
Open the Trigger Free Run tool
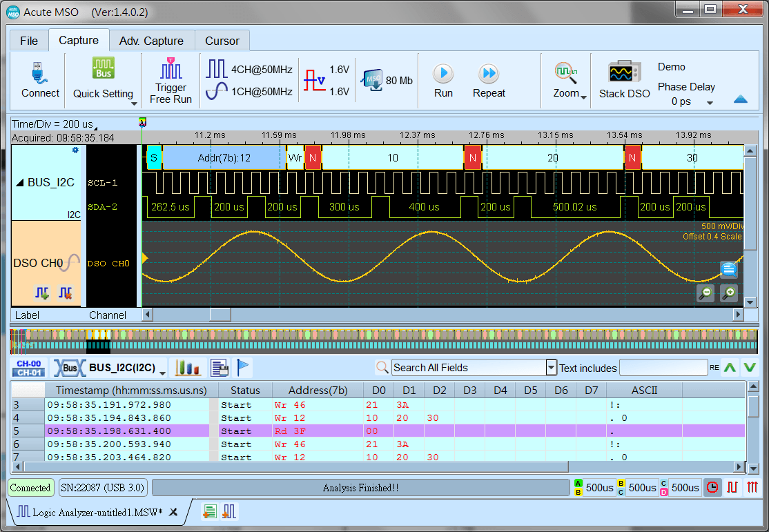pos(170,80)
